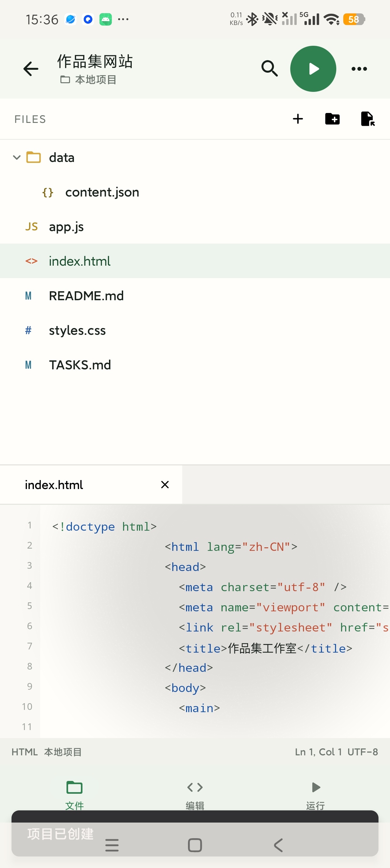Open content.json file

(195, 192)
